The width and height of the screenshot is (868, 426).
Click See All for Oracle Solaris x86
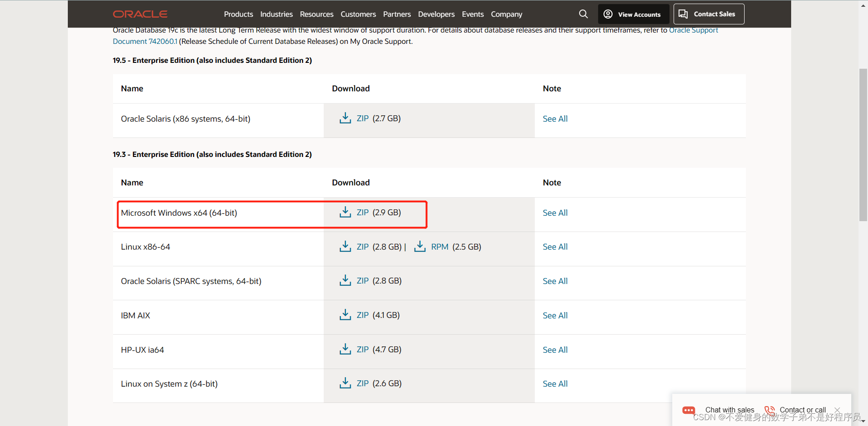pos(555,118)
